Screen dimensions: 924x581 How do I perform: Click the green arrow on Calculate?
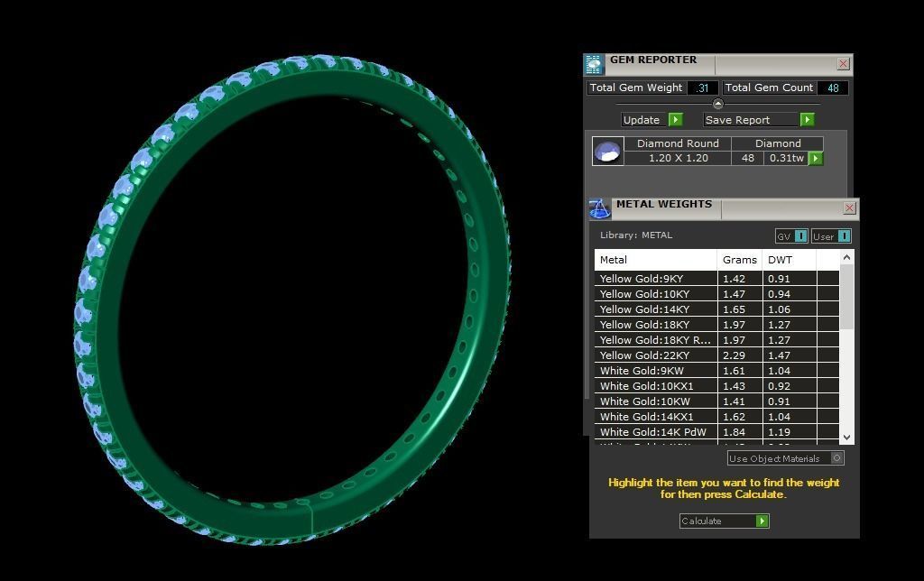(x=762, y=521)
